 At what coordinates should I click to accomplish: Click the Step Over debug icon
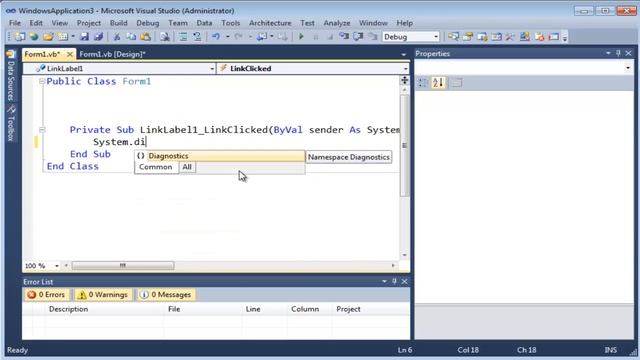tap(358, 37)
